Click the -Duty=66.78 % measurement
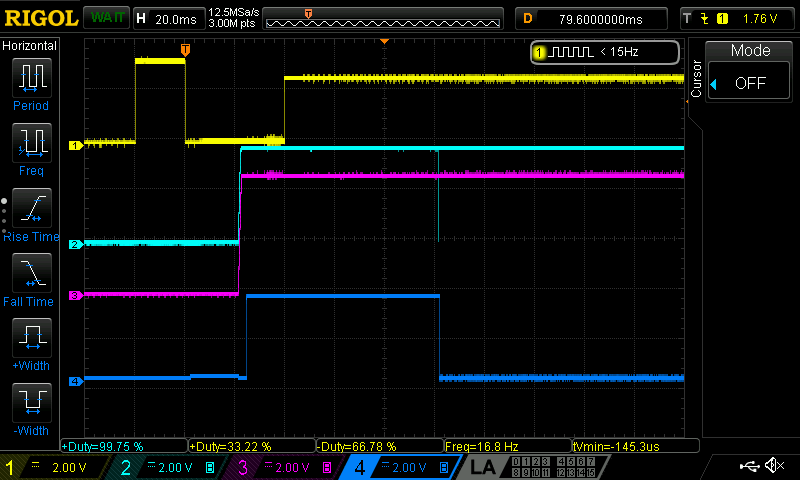The height and width of the screenshot is (480, 800). tap(380, 446)
